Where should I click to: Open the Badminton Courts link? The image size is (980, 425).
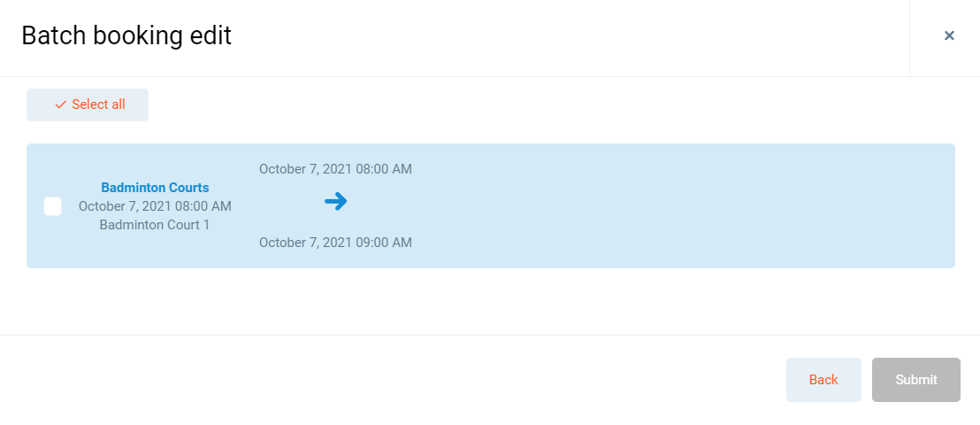click(x=155, y=188)
